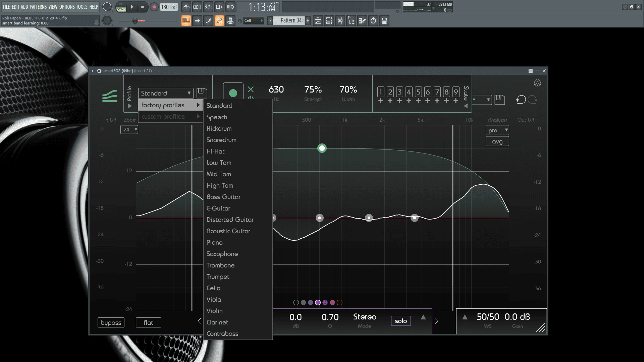Open the pattern selector arrow before Pattern 34
Screen dimensions: 644x362
pos(270,21)
